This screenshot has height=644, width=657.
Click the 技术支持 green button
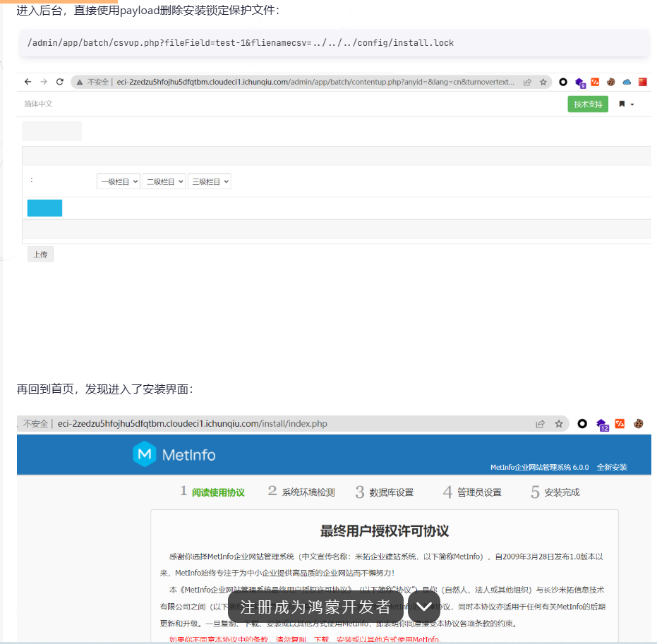click(x=588, y=104)
